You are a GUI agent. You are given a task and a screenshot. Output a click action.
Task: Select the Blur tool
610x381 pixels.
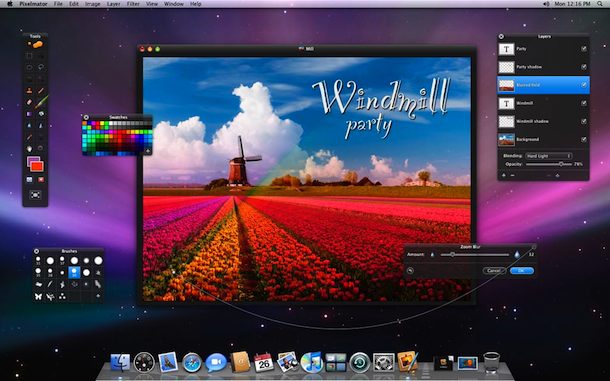29,125
